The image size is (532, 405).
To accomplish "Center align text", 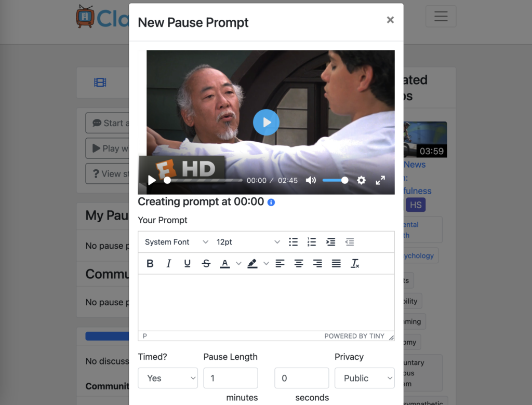I will (x=299, y=264).
